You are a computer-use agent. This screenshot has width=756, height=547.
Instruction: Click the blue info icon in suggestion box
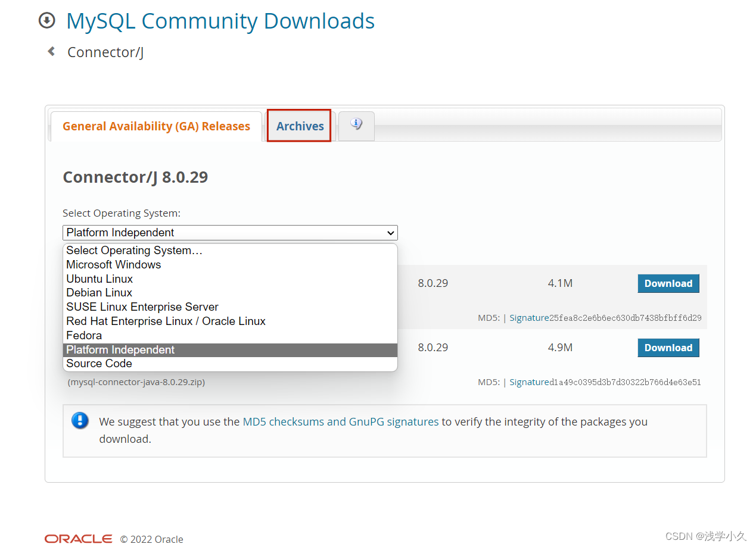coord(80,421)
